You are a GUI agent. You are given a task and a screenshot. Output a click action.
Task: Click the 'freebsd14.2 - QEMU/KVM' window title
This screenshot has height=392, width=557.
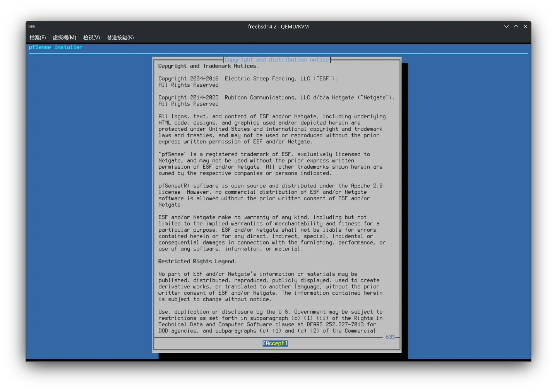pos(278,26)
